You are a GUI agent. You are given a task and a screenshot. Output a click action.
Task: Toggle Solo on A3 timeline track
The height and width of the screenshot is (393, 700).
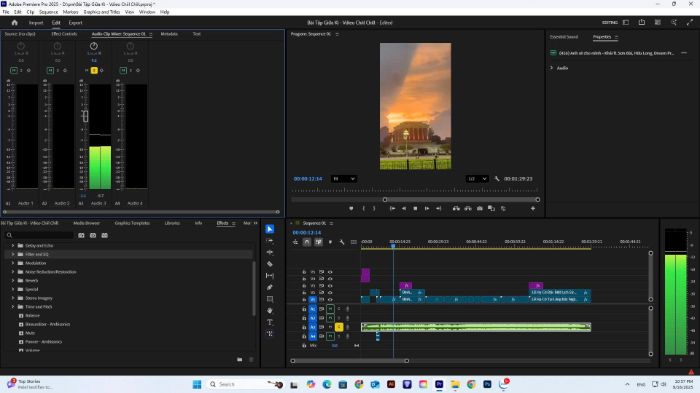(339, 327)
